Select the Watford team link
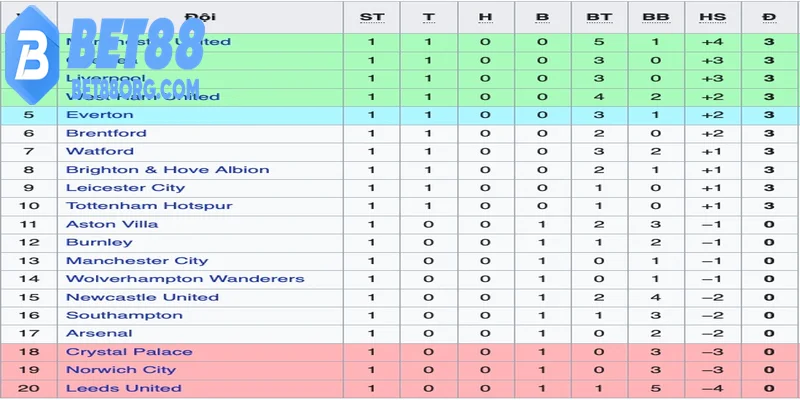 (100, 152)
